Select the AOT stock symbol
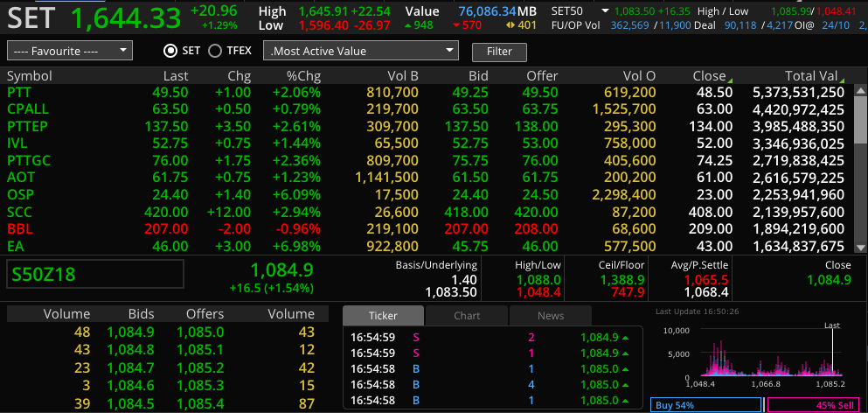868x413 pixels. 20,178
